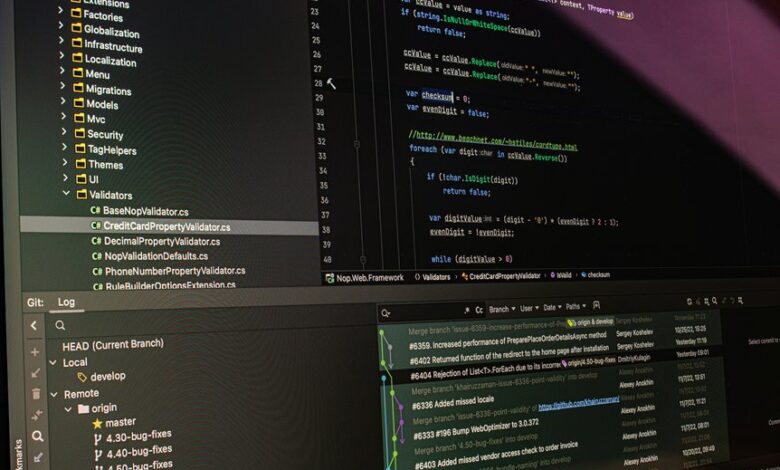Click the C# icon of BaseNopValidator.cs
Screen dimensions: 780x470
(95, 211)
